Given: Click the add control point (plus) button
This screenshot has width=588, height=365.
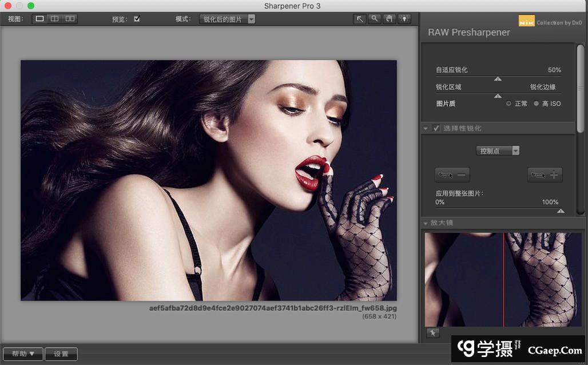Looking at the screenshot, I should coord(545,175).
